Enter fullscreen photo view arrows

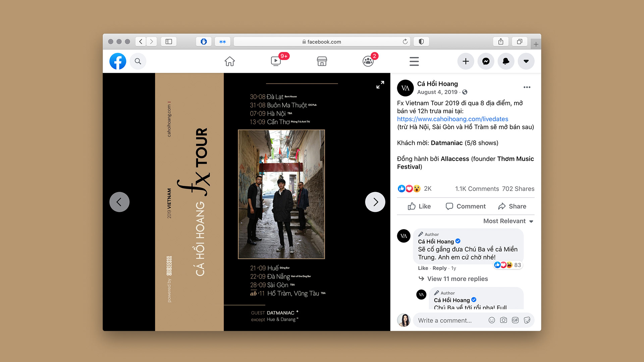[380, 85]
